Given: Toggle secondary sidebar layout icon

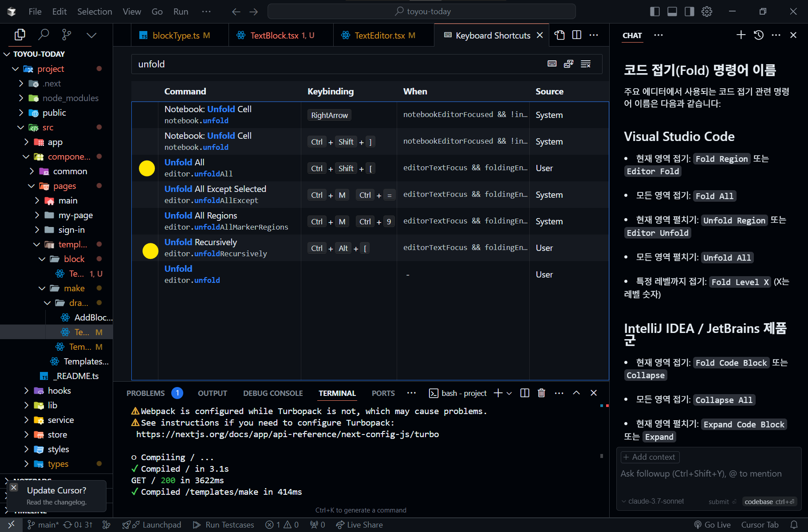Looking at the screenshot, I should pyautogui.click(x=690, y=12).
